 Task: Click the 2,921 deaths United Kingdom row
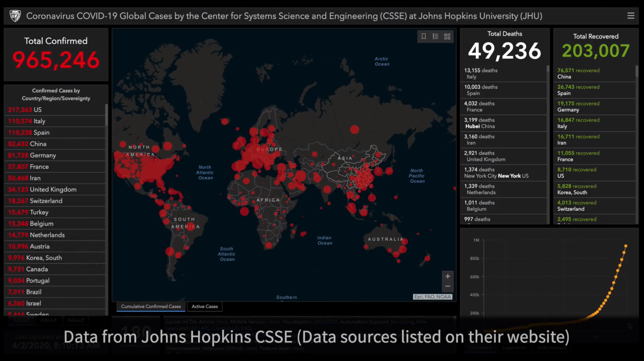click(503, 156)
